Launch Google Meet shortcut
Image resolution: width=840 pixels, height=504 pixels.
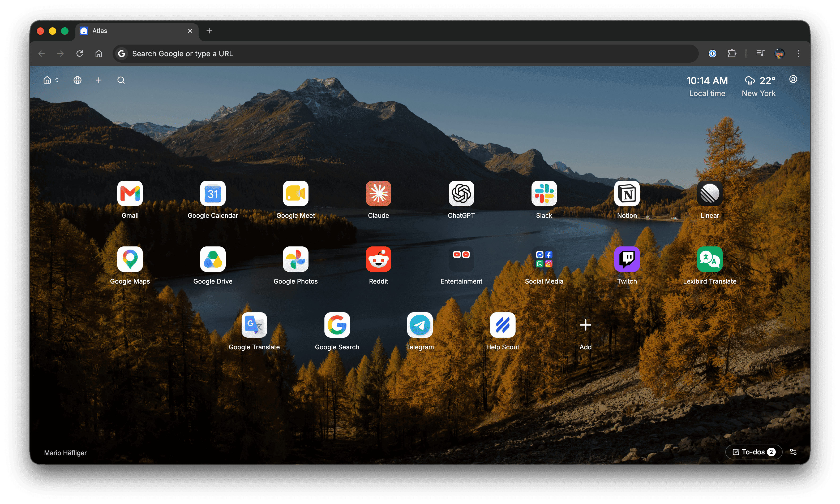click(296, 193)
